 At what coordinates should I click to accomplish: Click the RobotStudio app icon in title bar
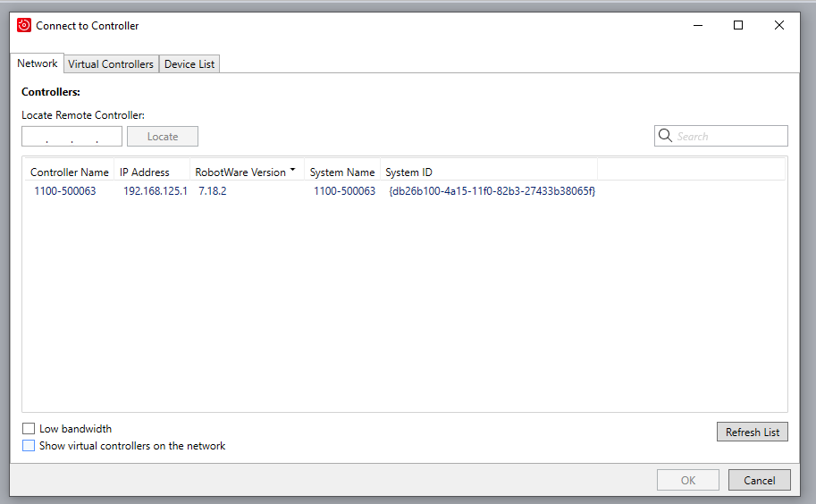(x=24, y=26)
